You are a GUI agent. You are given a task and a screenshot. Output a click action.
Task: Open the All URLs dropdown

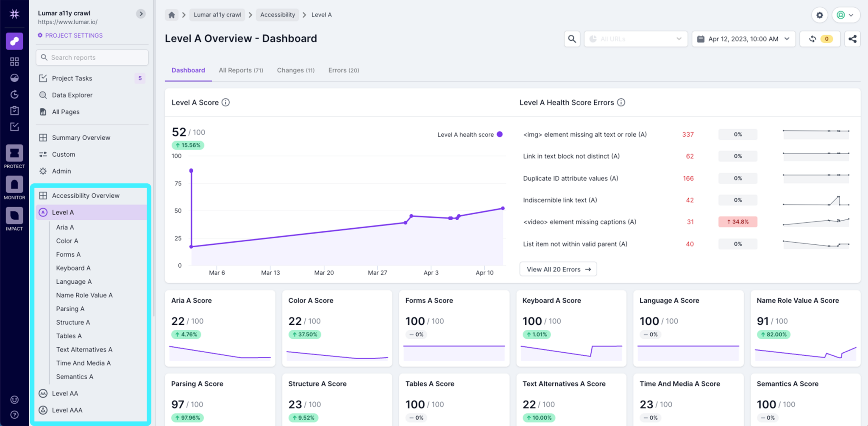(635, 39)
